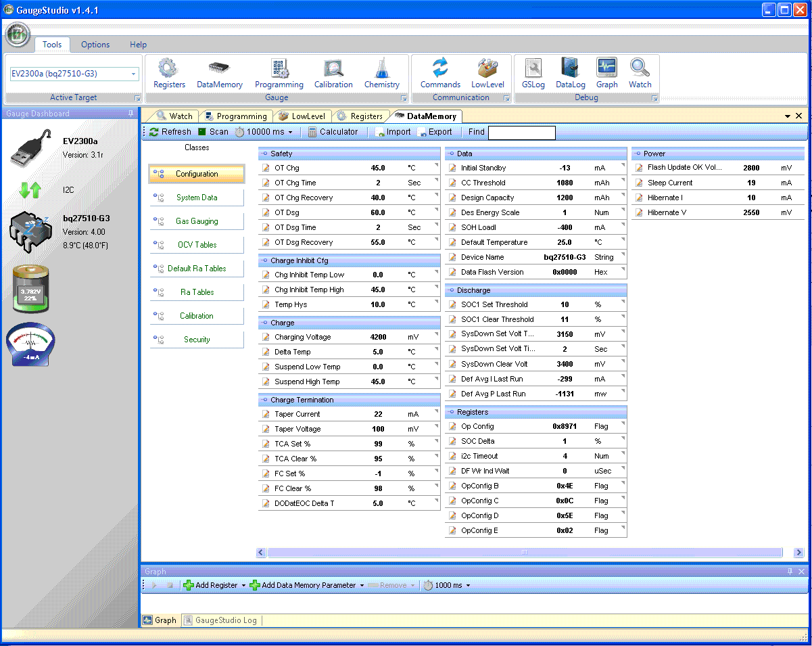Viewport: 812px width, 646px height.
Task: Click the GaugeStudio application orb logo
Action: (x=18, y=35)
